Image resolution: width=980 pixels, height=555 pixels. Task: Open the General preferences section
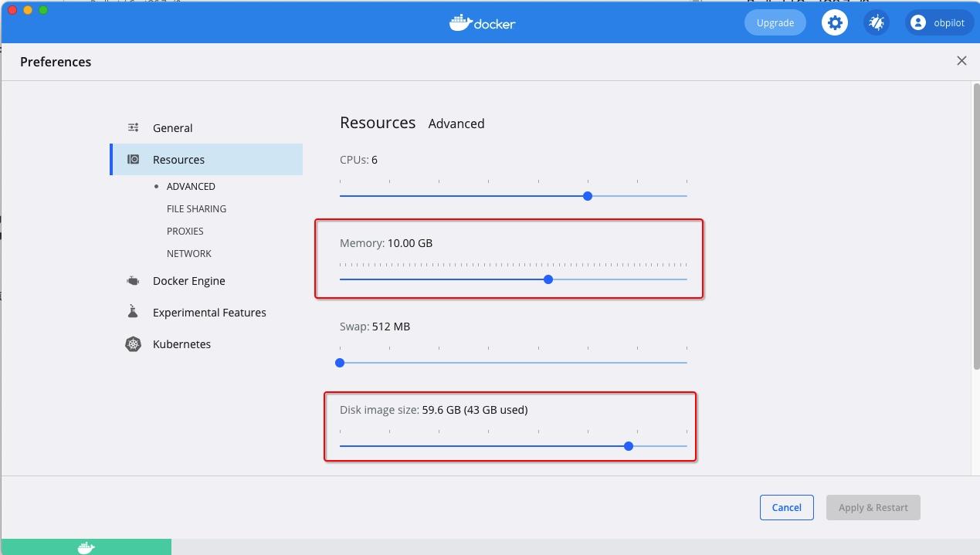pyautogui.click(x=206, y=128)
